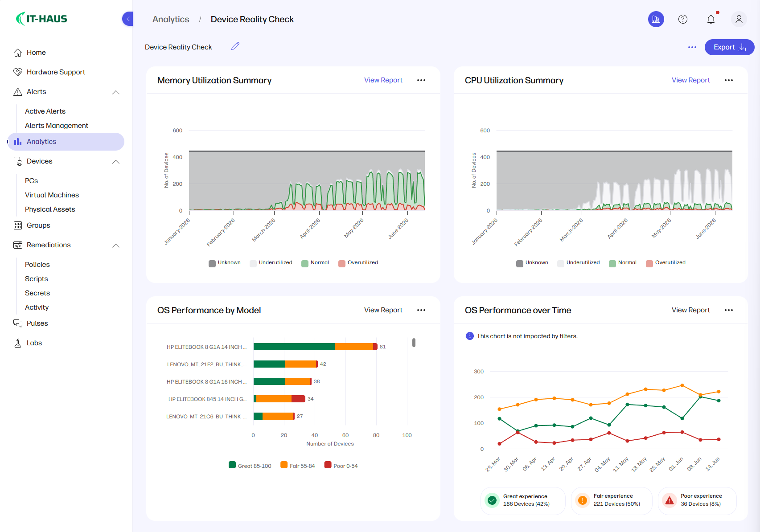Click the Poor experience 36 Devices card
The width and height of the screenshot is (760, 532).
(697, 501)
